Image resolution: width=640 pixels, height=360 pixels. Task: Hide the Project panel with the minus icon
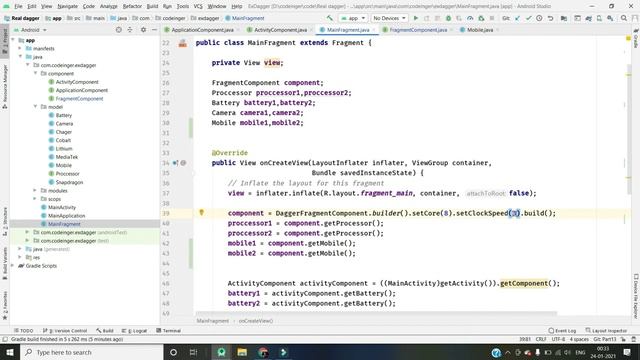tap(154, 30)
